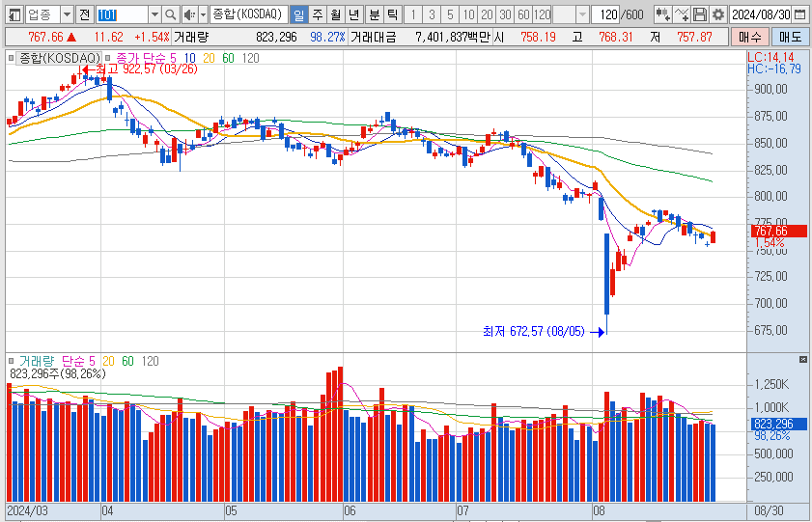Choose the 1 interval button
This screenshot has width=812, height=522.
point(412,14)
